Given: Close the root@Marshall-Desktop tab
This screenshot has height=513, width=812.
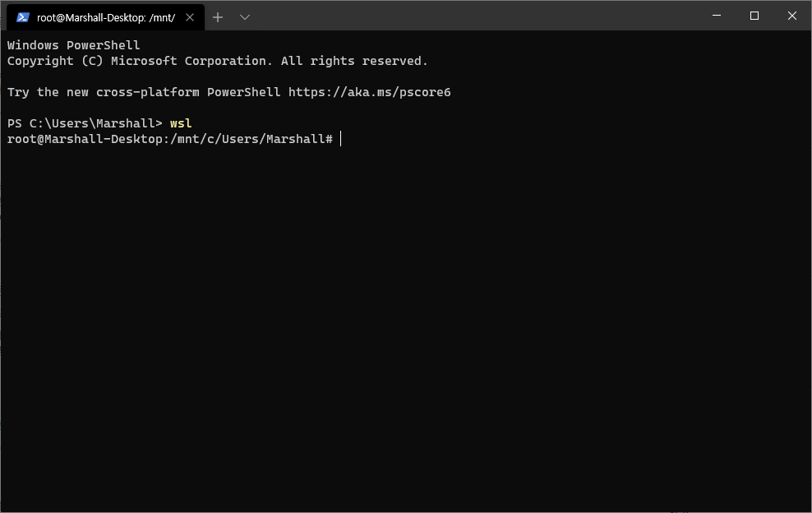Looking at the screenshot, I should pyautogui.click(x=191, y=17).
